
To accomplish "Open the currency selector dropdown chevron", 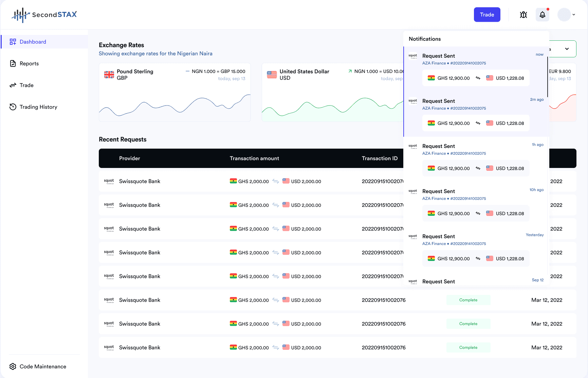I will pyautogui.click(x=567, y=49).
